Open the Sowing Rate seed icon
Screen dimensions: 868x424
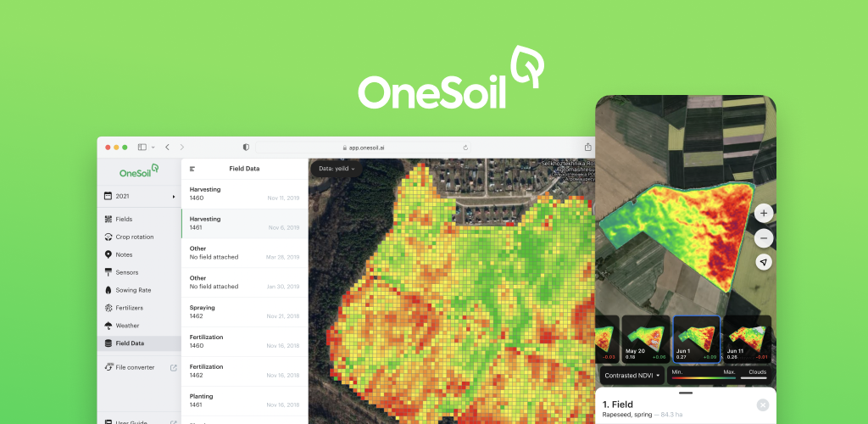click(108, 290)
